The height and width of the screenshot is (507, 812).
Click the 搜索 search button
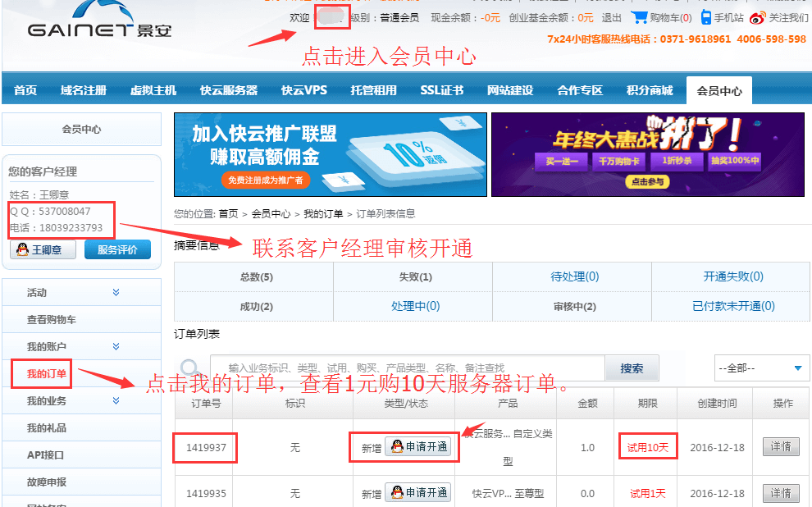(x=632, y=368)
